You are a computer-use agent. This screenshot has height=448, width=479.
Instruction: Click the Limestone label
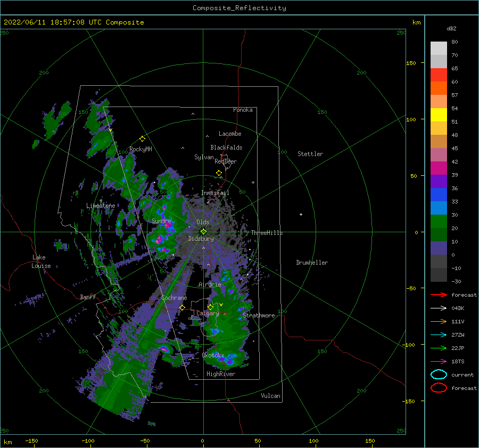click(x=101, y=206)
